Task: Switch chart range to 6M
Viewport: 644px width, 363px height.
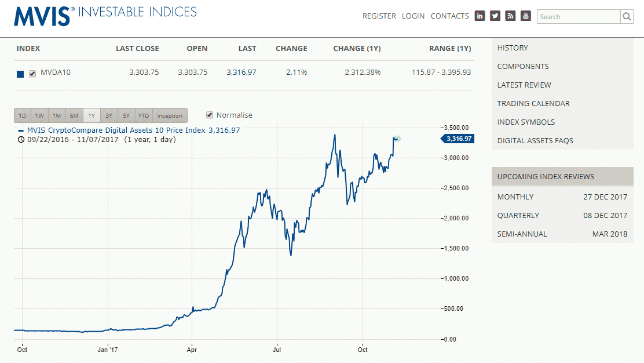Action: [x=74, y=115]
